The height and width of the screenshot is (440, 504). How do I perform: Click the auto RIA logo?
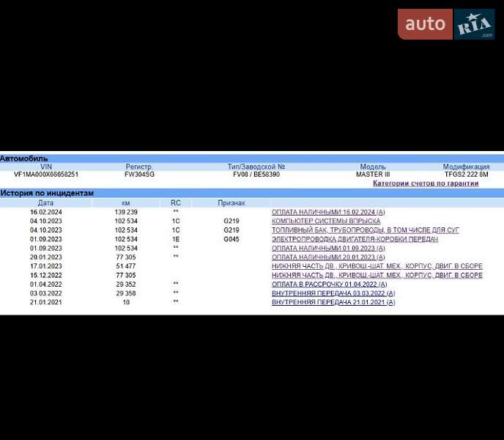446,24
